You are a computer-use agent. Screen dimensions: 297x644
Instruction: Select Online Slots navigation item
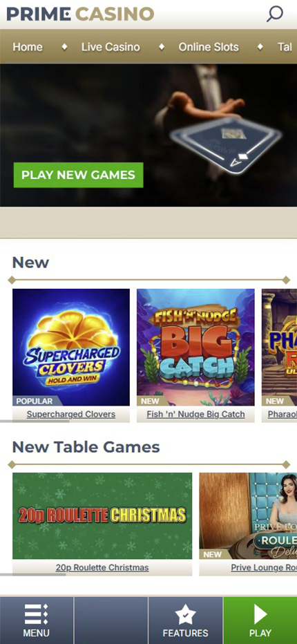(209, 47)
